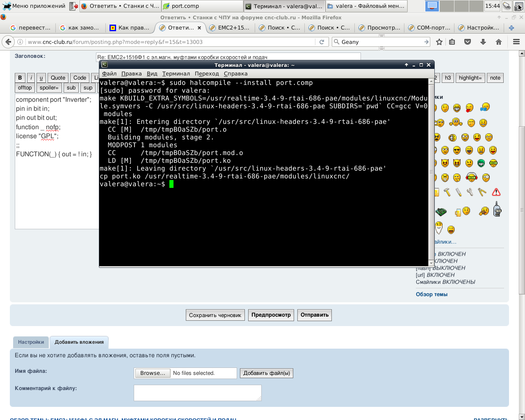Switch to the 'COM-порт...' browser tab
525x420 pixels.
[429, 28]
